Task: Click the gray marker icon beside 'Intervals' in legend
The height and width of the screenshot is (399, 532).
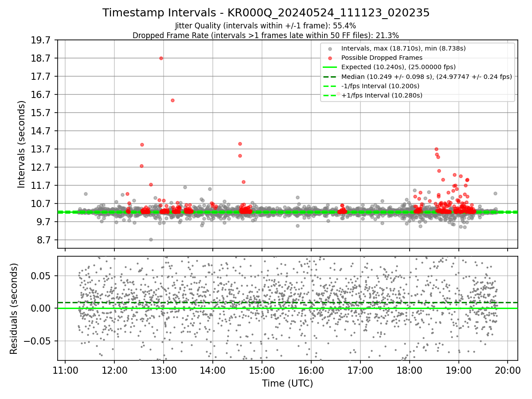Action: click(x=330, y=48)
